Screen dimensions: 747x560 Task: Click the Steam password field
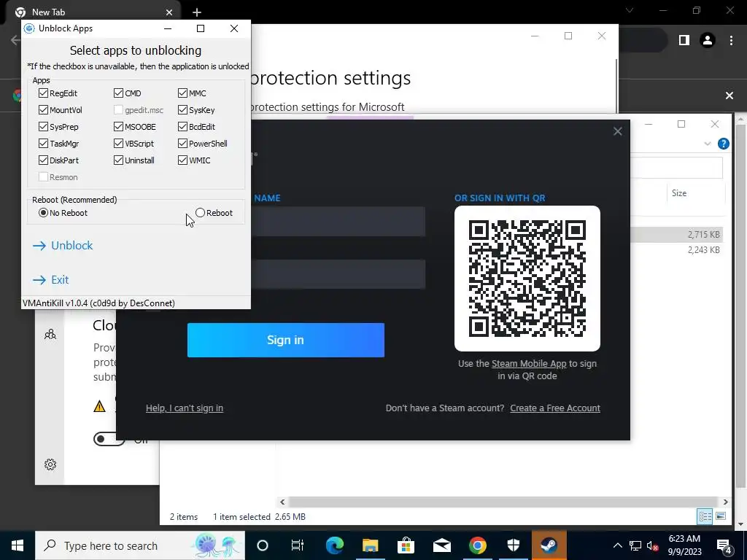pyautogui.click(x=338, y=274)
